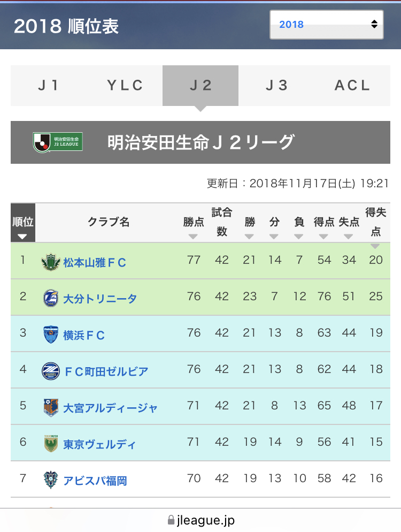Select the ACL tab
The image size is (401, 532).
pyautogui.click(x=352, y=86)
